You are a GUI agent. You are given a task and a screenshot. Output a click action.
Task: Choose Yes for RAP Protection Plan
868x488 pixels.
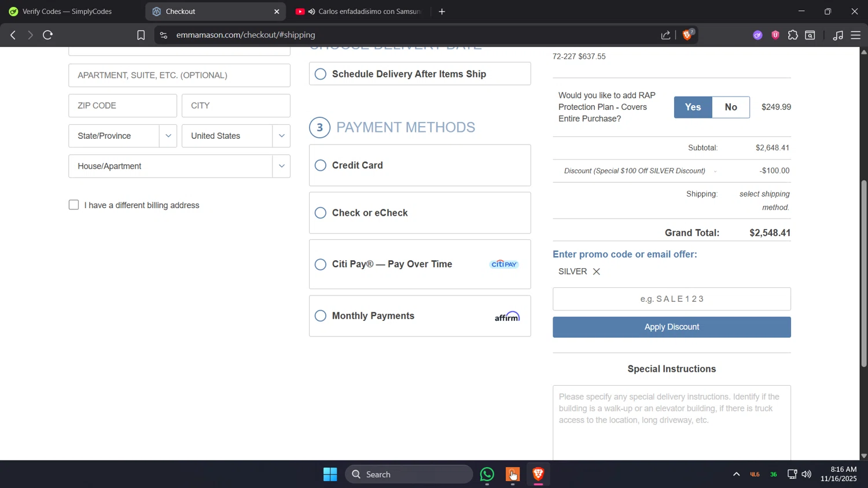(693, 107)
